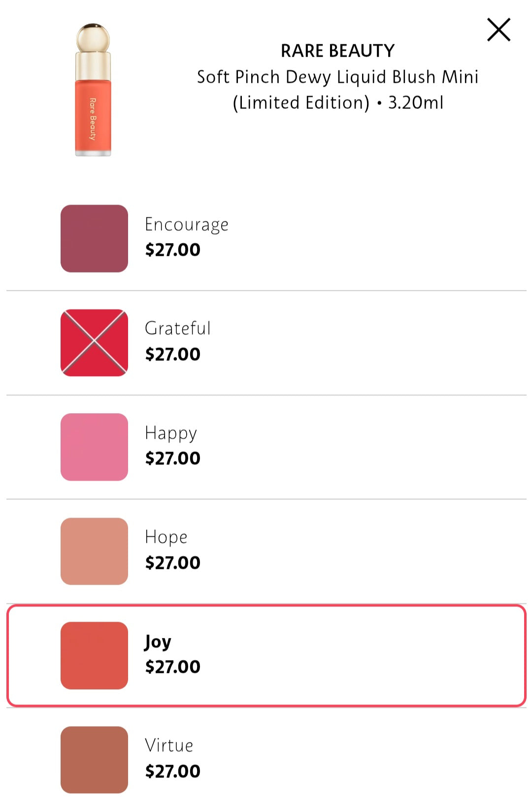Tap the Happy shade label

point(171,433)
